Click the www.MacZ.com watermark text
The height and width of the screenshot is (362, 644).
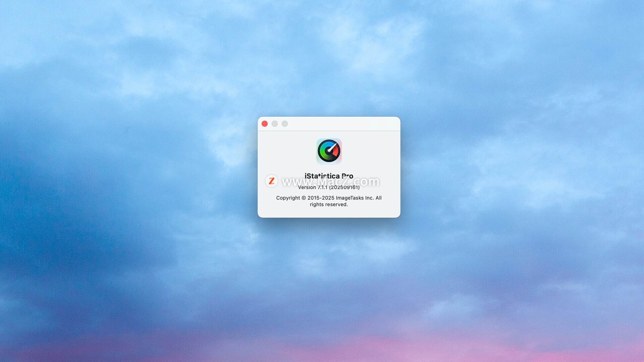click(330, 182)
